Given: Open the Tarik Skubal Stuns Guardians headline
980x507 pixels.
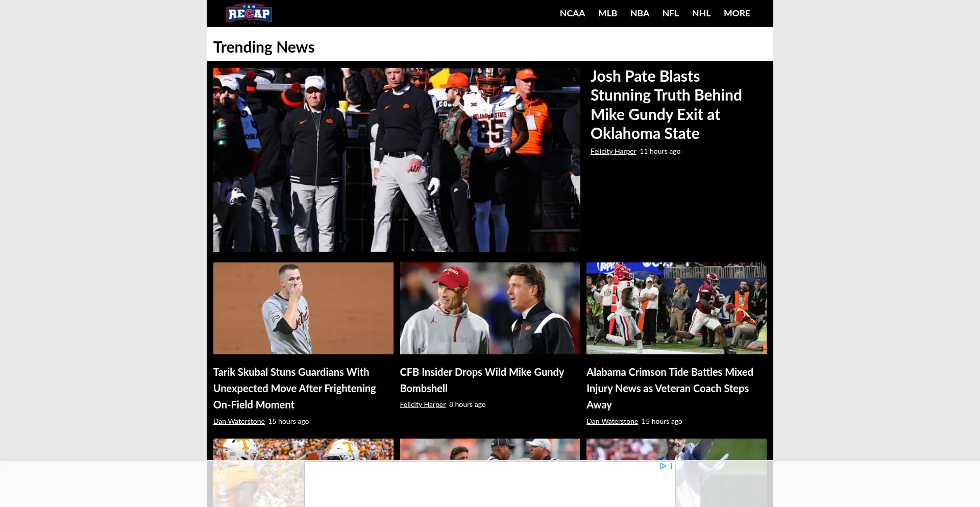Looking at the screenshot, I should click(295, 388).
